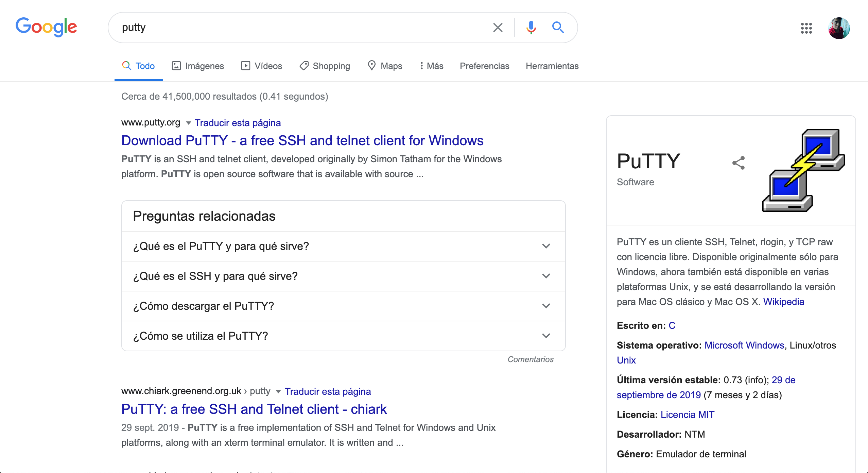Open the Microsoft Windows link
The image size is (868, 473).
pos(744,345)
